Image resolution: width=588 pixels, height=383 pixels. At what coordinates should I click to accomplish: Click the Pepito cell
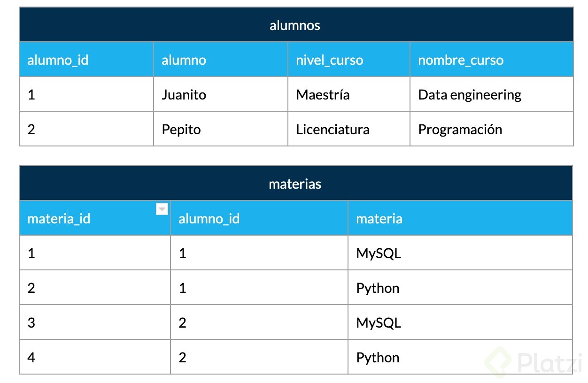coord(181,130)
